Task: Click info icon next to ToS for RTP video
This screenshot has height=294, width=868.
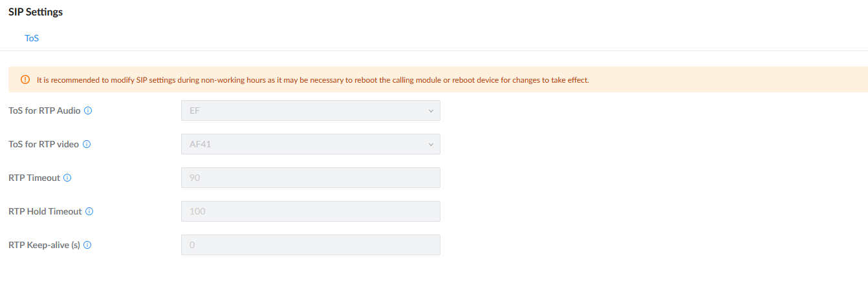Action: point(87,144)
